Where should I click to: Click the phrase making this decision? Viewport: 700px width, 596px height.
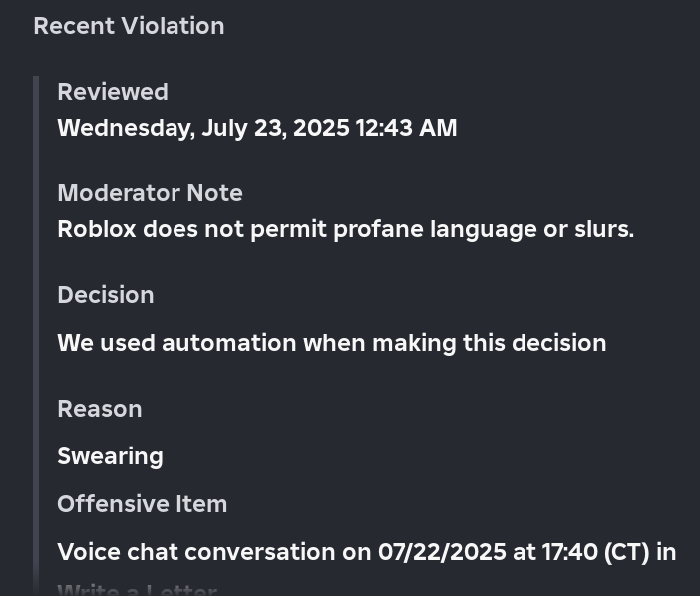pos(490,343)
